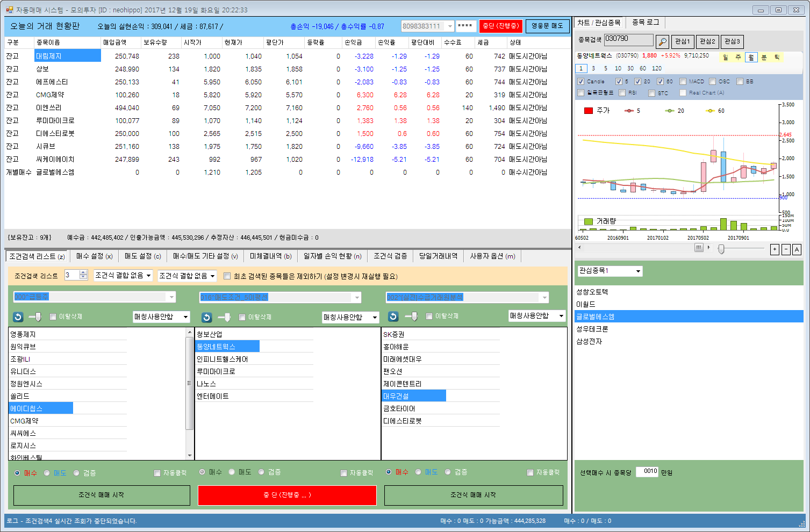Screen dimensions: 810x532
Task: Open the 사용자 옵션 (m) tab
Action: click(x=492, y=256)
